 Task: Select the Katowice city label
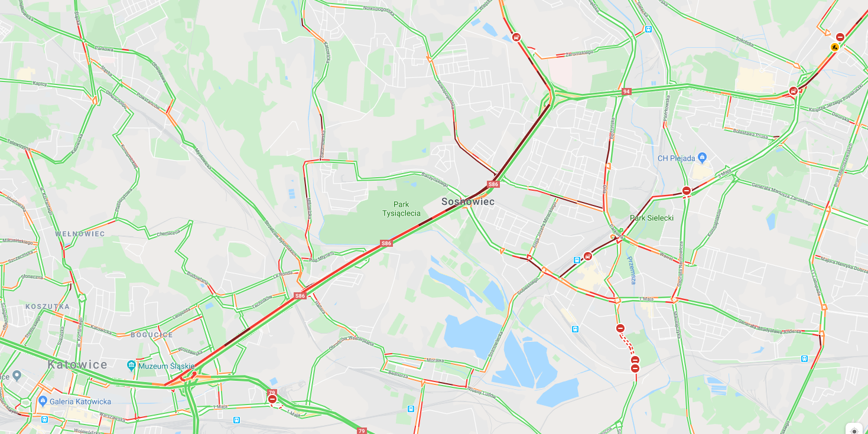(77, 364)
